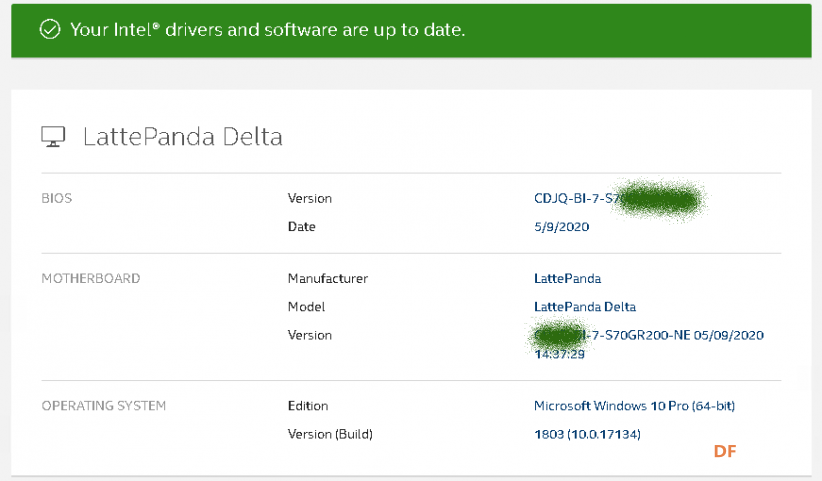Screen dimensions: 822x481
Task: Click OS build 1803 (10.0.17134) value
Action: pos(587,434)
